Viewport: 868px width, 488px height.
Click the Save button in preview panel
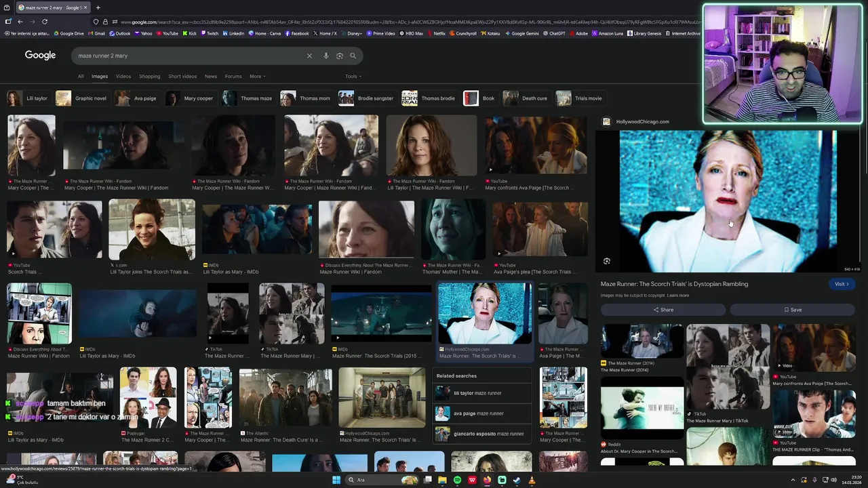tap(793, 310)
